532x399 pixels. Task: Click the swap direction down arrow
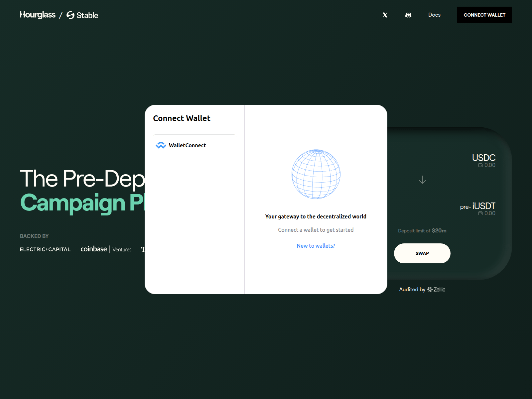(422, 180)
